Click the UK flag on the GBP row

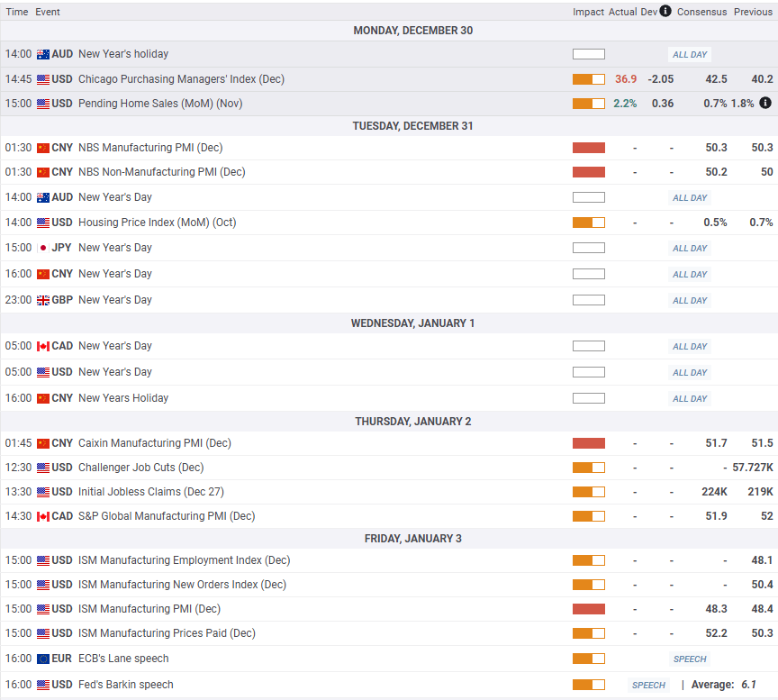pyautogui.click(x=43, y=300)
